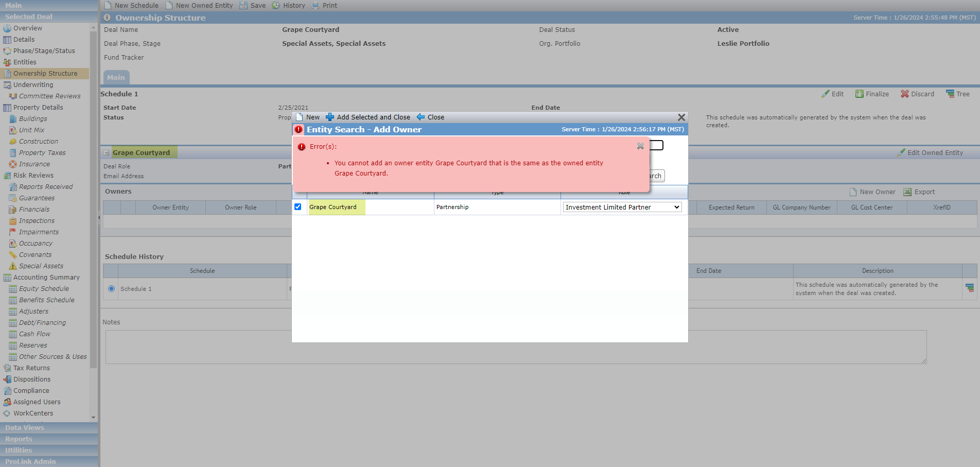Expand the Utilities panel
Viewport: 980px width, 467px height.
point(49,451)
